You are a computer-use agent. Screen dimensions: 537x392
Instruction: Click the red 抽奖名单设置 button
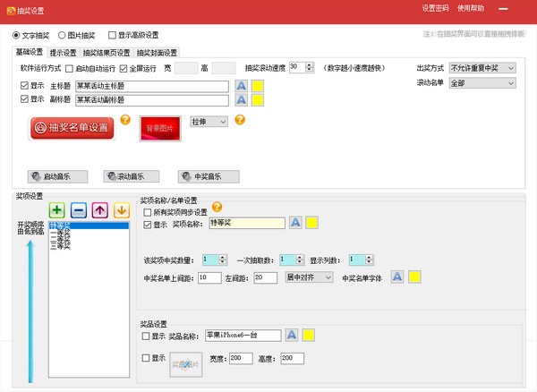click(72, 128)
